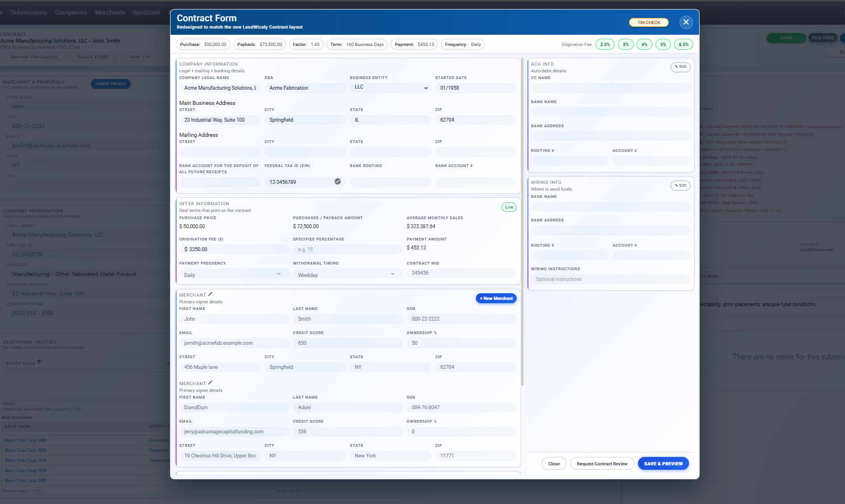Click the Live status badge in Offer Information
Screen dimensions: 845x504
[x=508, y=207]
